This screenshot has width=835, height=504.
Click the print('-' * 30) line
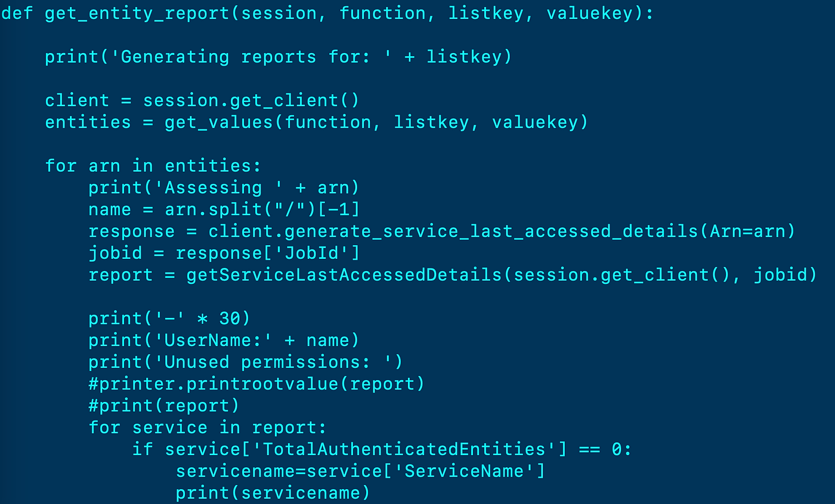169,318
